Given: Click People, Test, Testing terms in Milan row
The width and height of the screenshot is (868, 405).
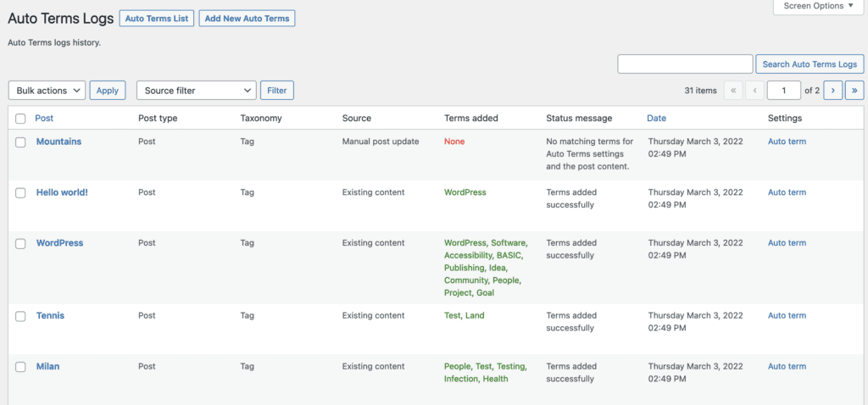Looking at the screenshot, I should [x=486, y=366].
